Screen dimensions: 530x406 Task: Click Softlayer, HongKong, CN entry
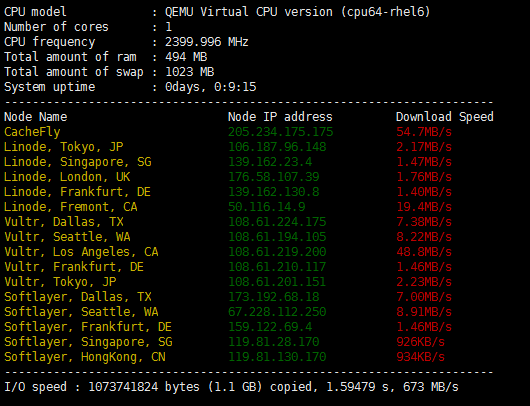pyautogui.click(x=85, y=357)
